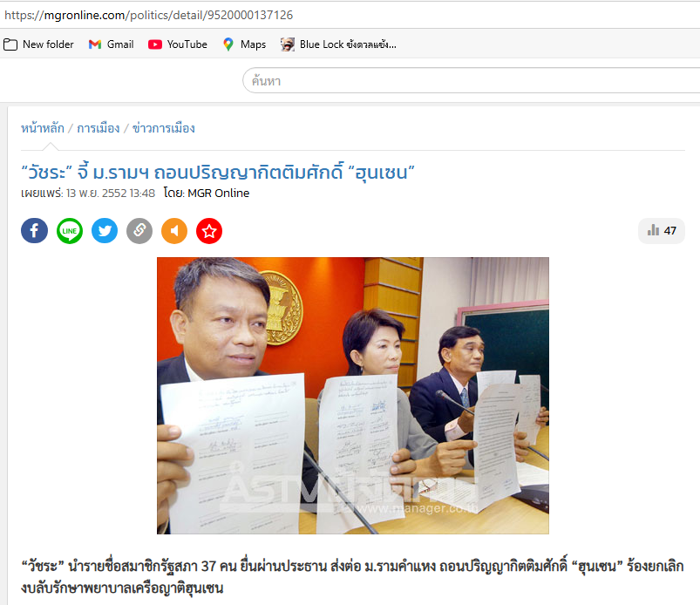Screen dimensions: 700x605
Task: Open การเมือง breadcrumb link
Action: pos(99,128)
